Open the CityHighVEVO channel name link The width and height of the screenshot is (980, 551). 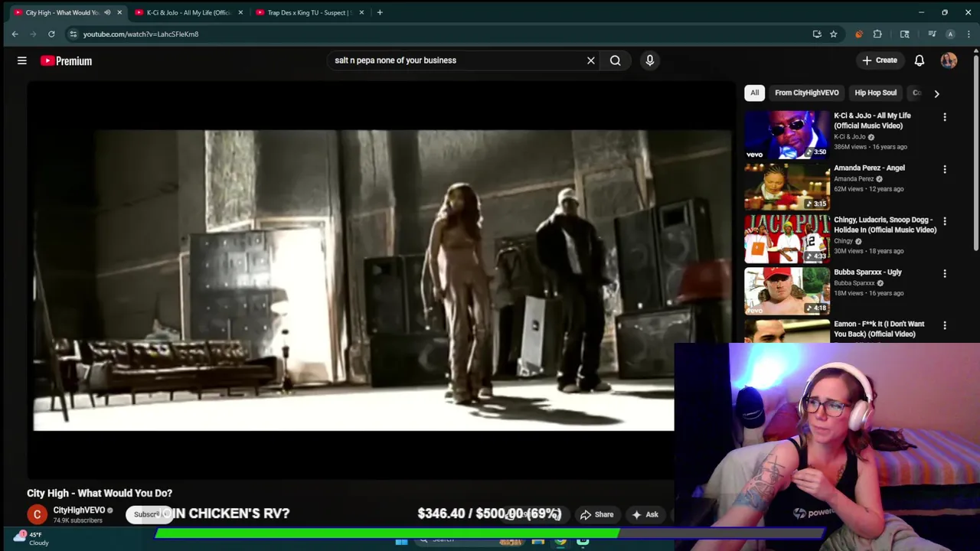tap(79, 510)
